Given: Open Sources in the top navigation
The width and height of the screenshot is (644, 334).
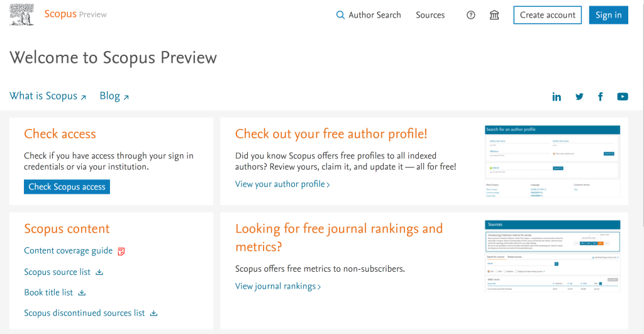Looking at the screenshot, I should tap(430, 15).
